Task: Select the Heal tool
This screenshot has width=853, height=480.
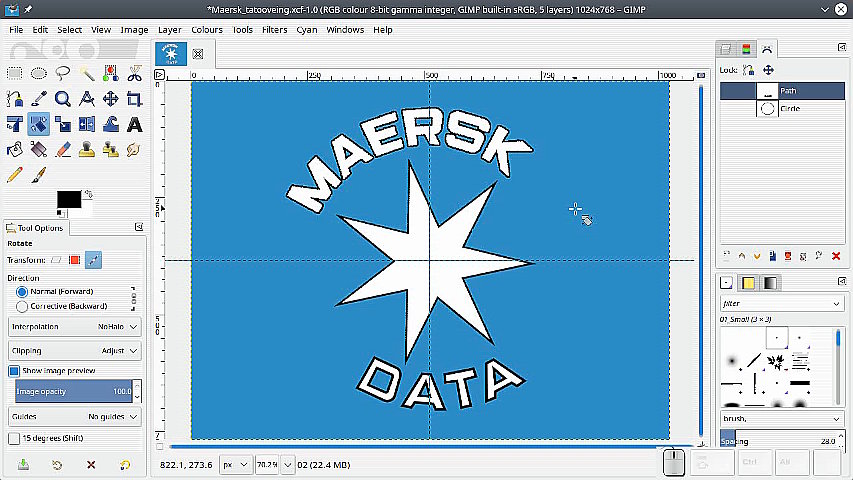Action: (x=110, y=149)
